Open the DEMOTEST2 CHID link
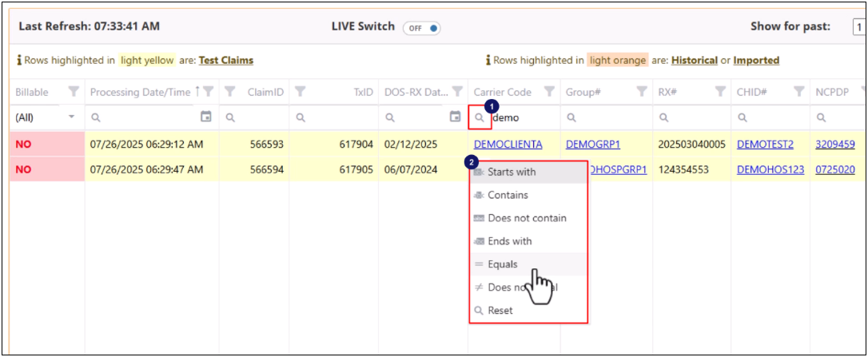 pyautogui.click(x=765, y=145)
